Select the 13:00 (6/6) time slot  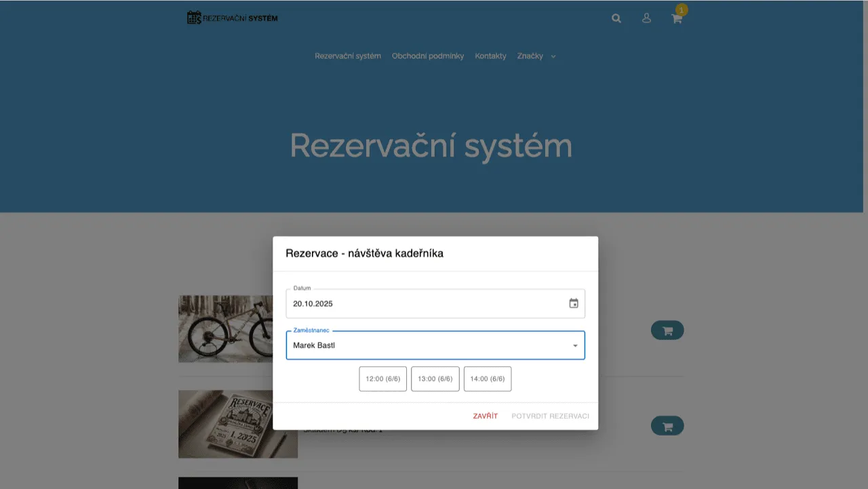pos(435,378)
